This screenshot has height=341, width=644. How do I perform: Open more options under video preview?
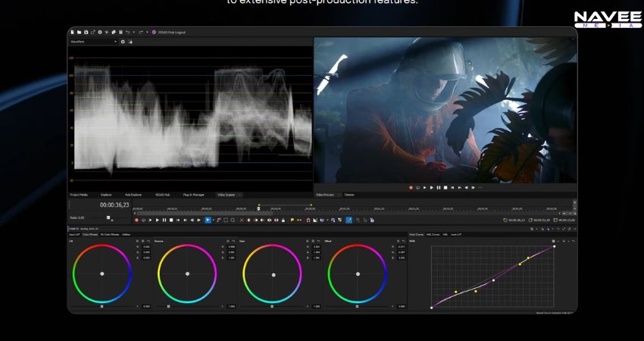tap(480, 188)
